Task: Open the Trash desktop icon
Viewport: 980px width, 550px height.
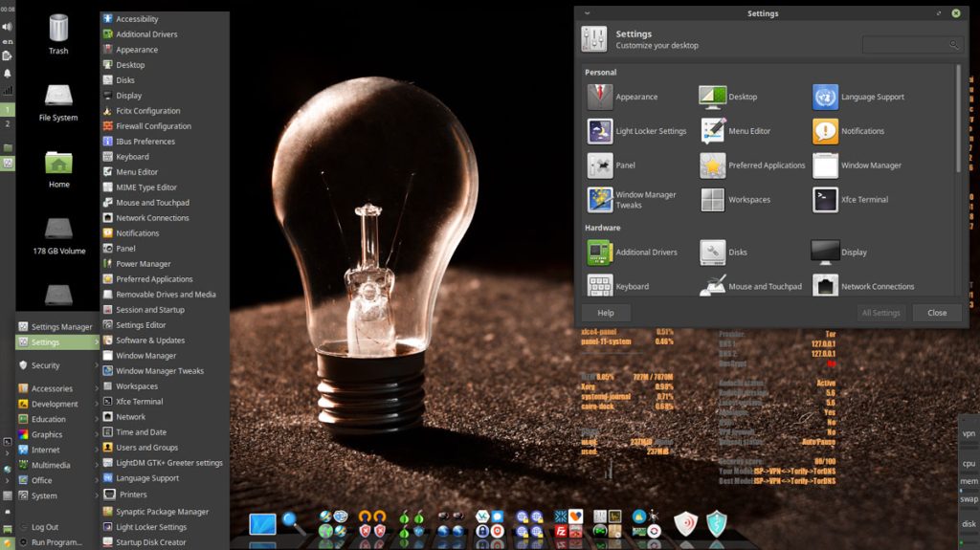Action: pyautogui.click(x=58, y=29)
